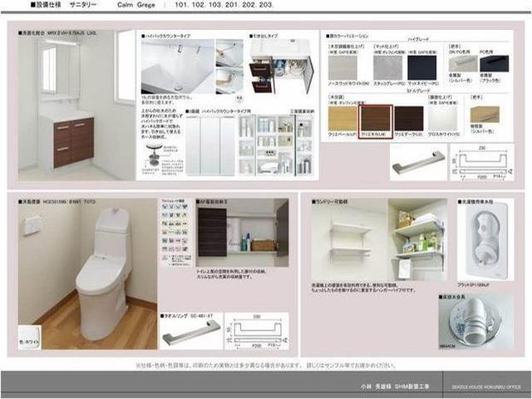Open the three-panel mirror cabinet image
This screenshot has width=532, height=399.
(x=209, y=144)
